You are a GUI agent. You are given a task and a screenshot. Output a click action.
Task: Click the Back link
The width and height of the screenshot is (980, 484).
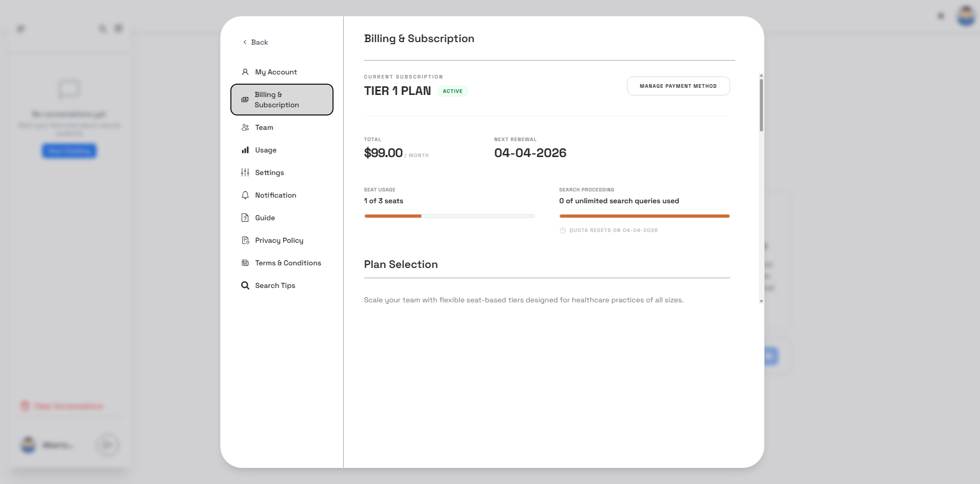point(259,42)
